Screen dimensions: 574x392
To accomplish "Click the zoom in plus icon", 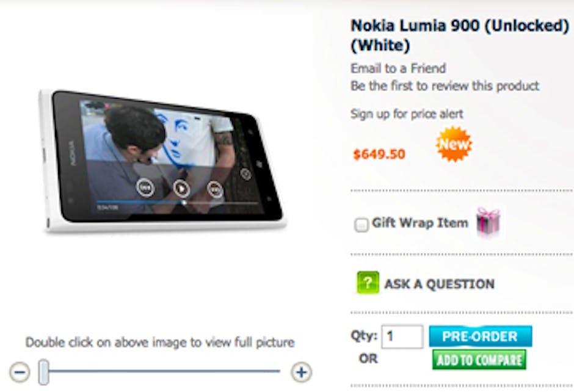I will 300,371.
